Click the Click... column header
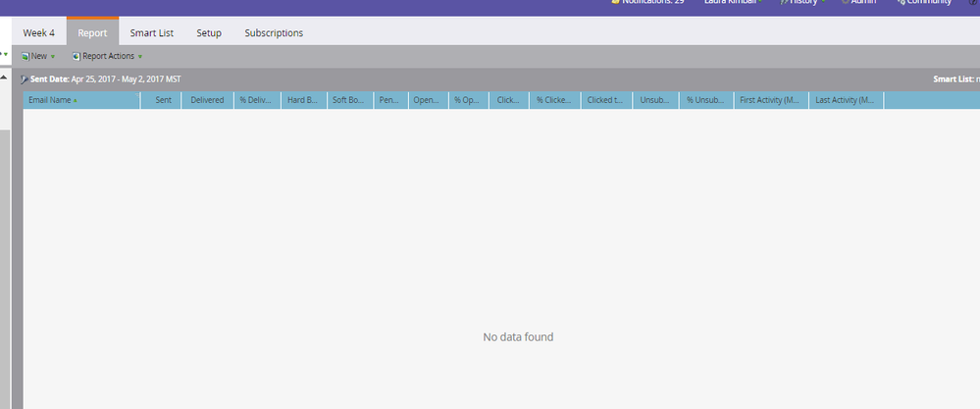 [509, 100]
